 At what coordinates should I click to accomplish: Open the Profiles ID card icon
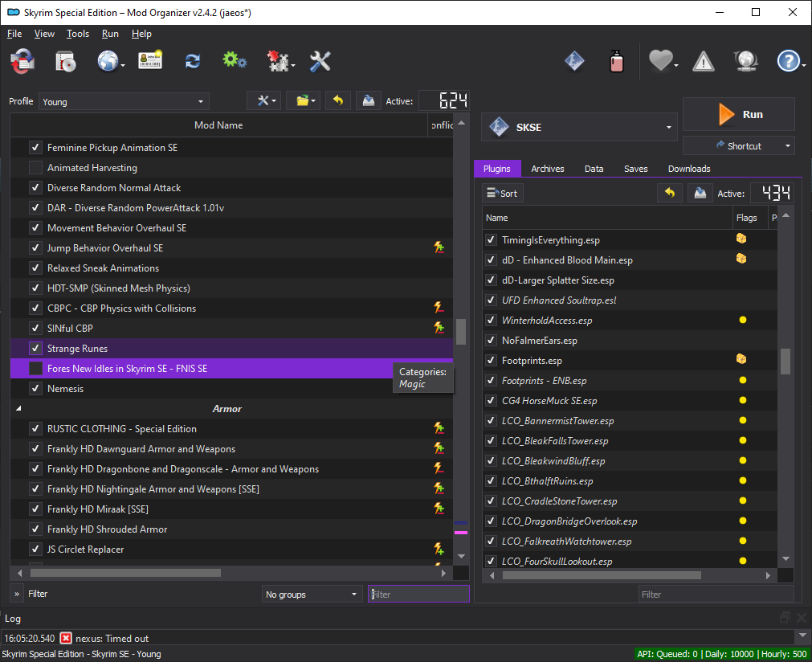tap(150, 60)
